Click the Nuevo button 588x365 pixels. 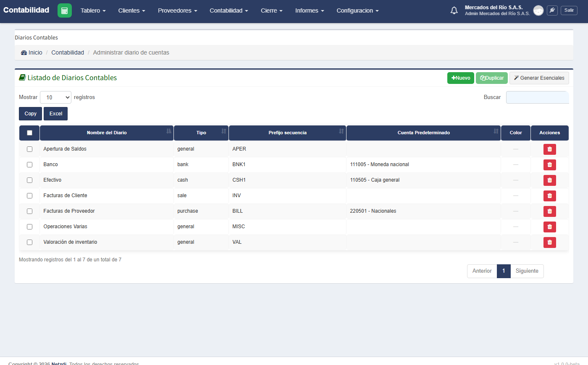[x=461, y=78]
